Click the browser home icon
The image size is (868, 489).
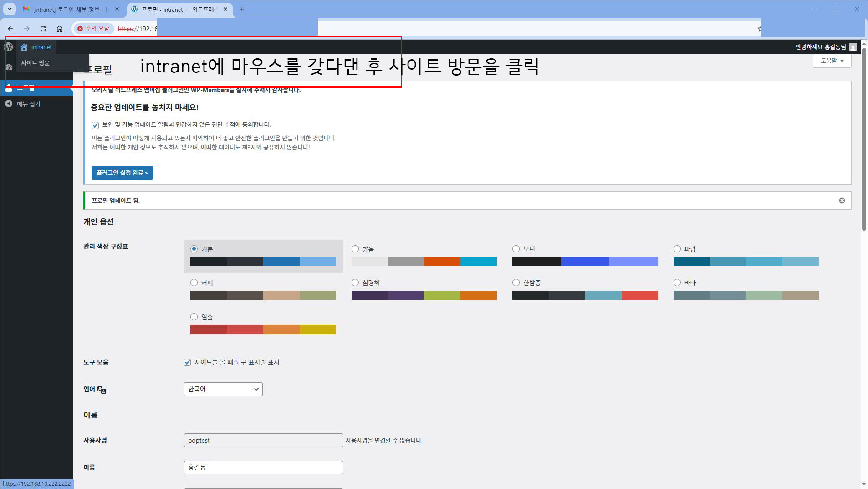pos(60,29)
